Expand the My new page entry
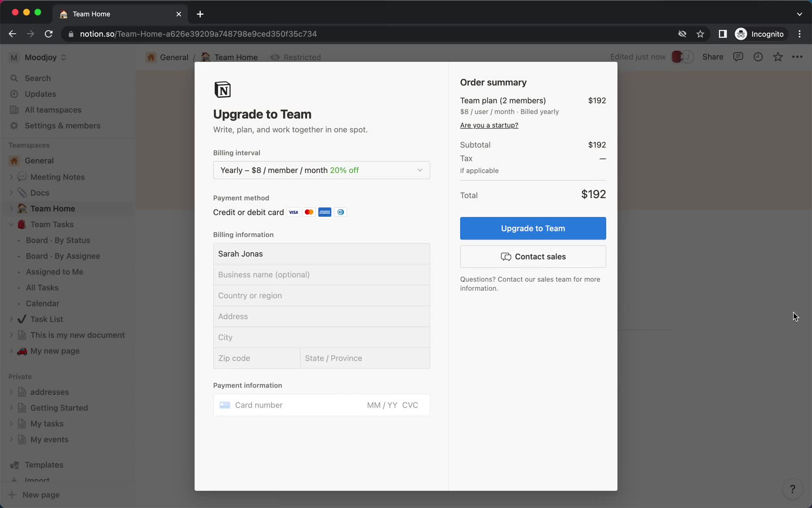Screen dimensions: 812x508 11,351
